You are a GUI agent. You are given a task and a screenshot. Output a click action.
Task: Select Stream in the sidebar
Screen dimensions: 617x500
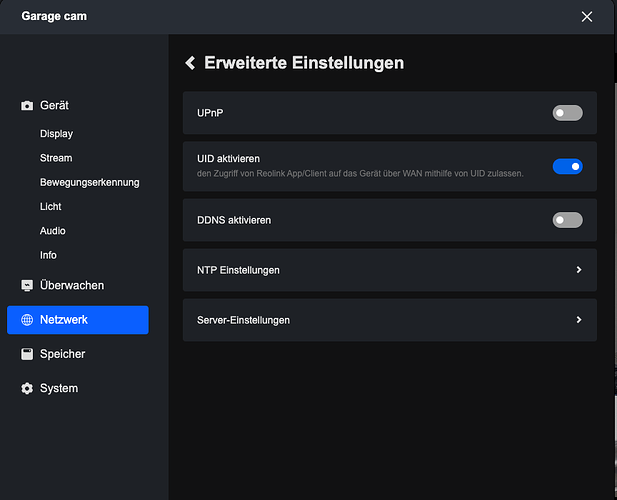point(56,158)
